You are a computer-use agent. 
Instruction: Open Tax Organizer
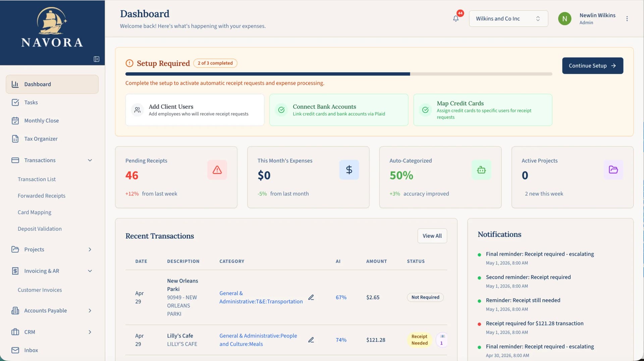coord(52,139)
